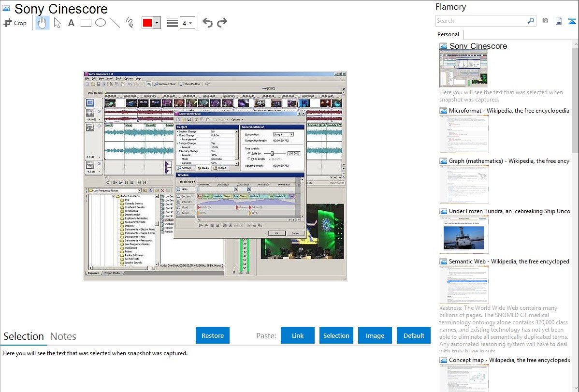Open the Microformat Wikipedia snapshot title
The height and width of the screenshot is (392, 579).
point(509,111)
